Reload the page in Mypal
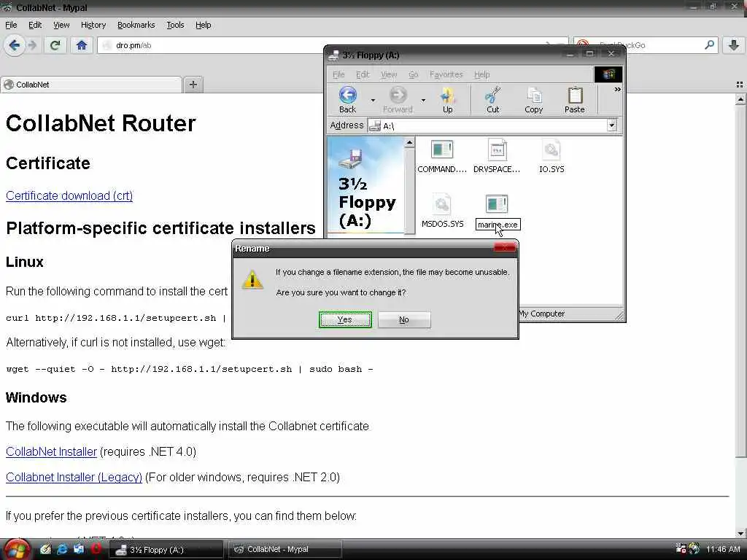747x560 pixels. (55, 45)
